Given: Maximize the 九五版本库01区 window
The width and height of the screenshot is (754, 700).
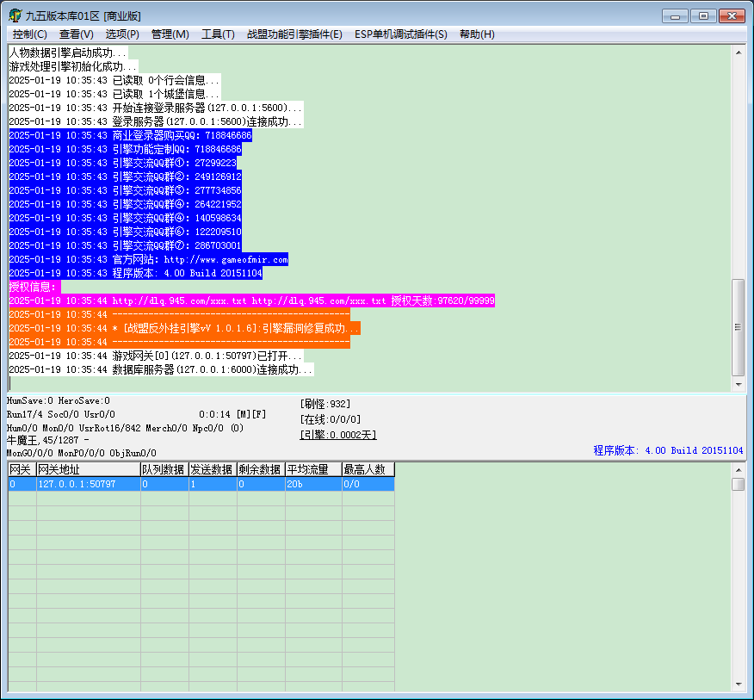Looking at the screenshot, I should point(703,16).
